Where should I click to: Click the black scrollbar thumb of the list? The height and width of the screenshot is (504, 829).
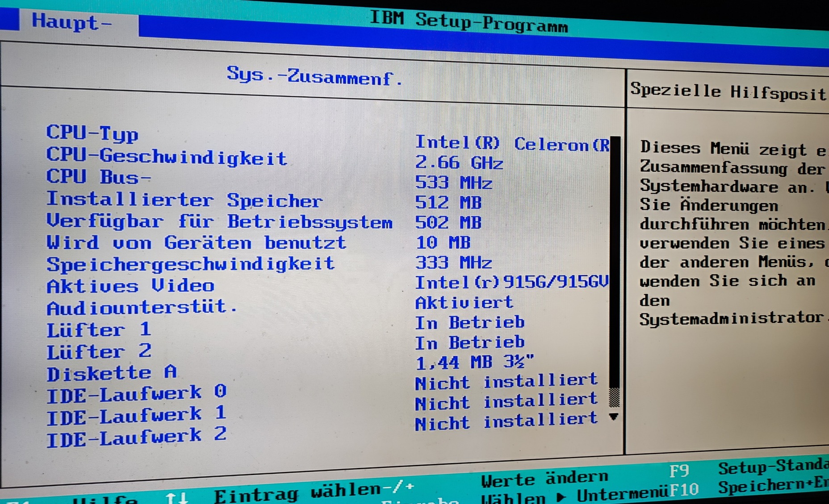pos(615,262)
